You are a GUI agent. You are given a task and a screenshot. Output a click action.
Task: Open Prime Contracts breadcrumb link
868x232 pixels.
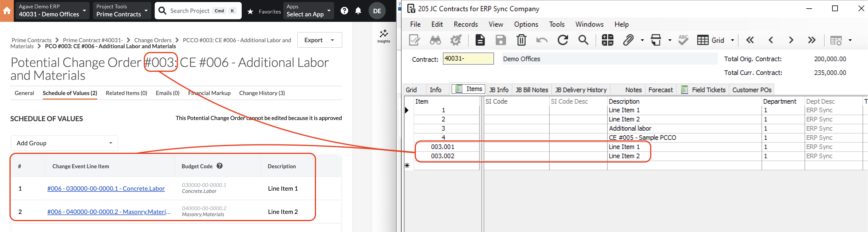(x=32, y=40)
